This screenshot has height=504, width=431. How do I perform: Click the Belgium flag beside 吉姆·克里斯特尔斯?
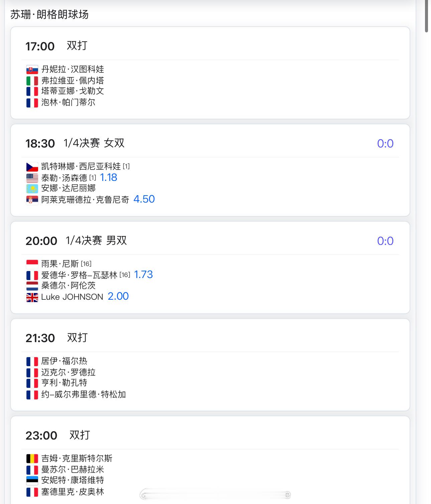point(32,459)
